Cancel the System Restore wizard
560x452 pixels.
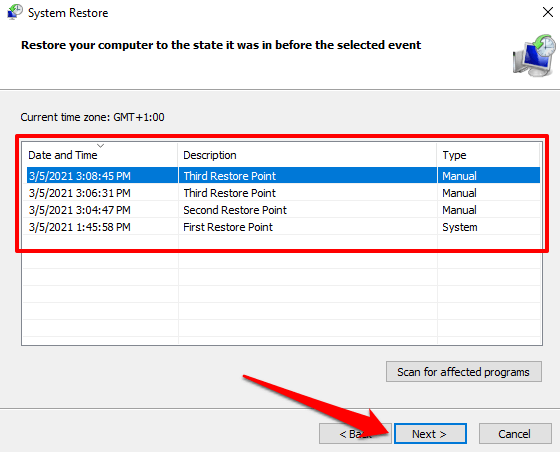pos(515,434)
